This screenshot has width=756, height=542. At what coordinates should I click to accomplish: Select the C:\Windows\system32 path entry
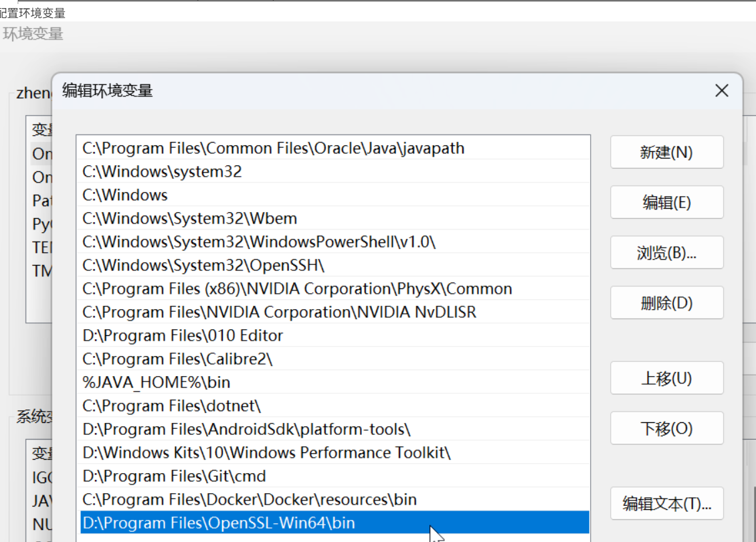162,171
